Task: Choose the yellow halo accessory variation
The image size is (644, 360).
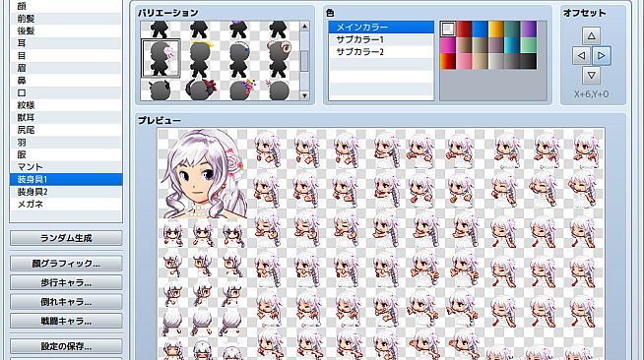Action: click(x=200, y=58)
